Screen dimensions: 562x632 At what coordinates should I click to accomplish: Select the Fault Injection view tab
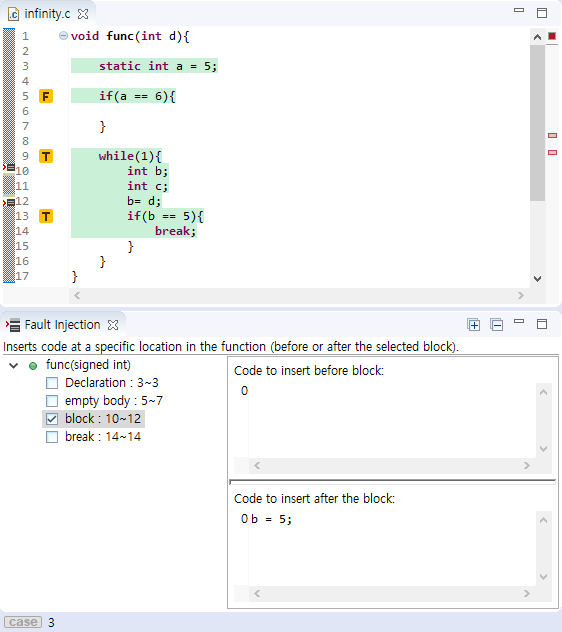coord(62,325)
